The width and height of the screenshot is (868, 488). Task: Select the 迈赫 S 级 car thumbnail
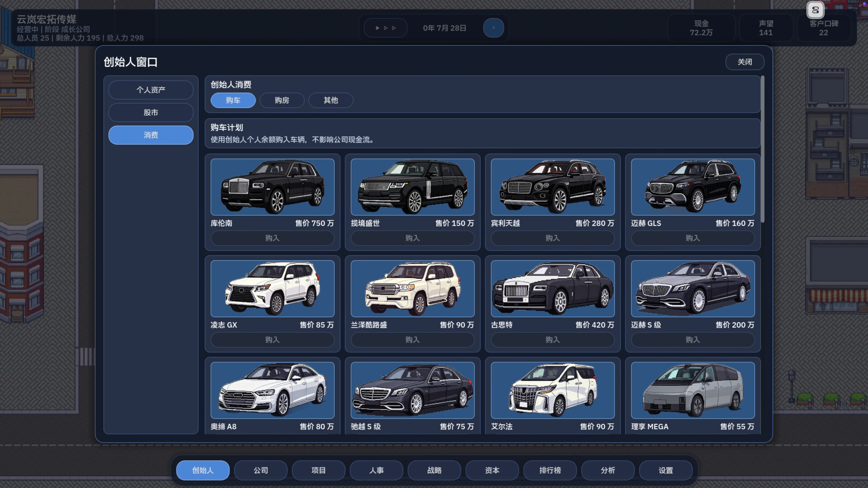(693, 288)
